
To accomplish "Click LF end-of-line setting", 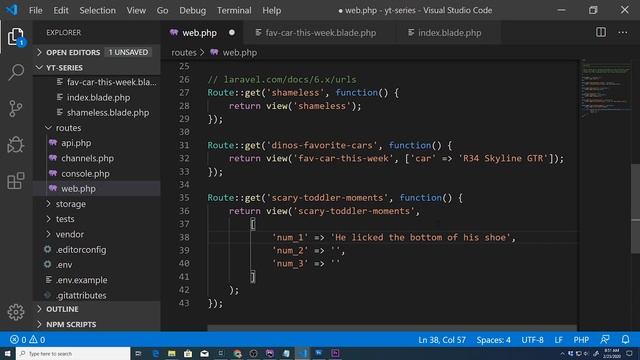I will pyautogui.click(x=558, y=340).
